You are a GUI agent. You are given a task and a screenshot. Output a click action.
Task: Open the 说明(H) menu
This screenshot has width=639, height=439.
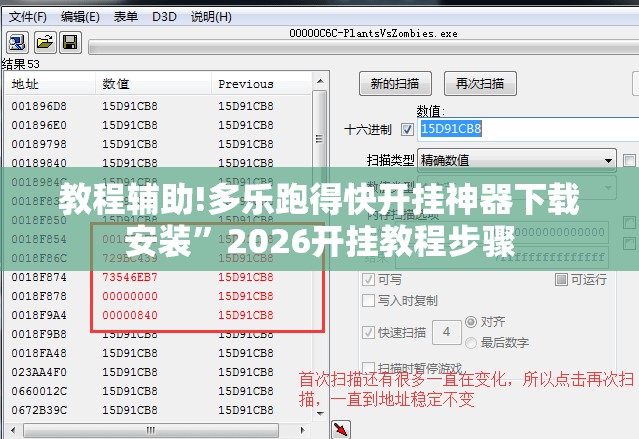(211, 17)
